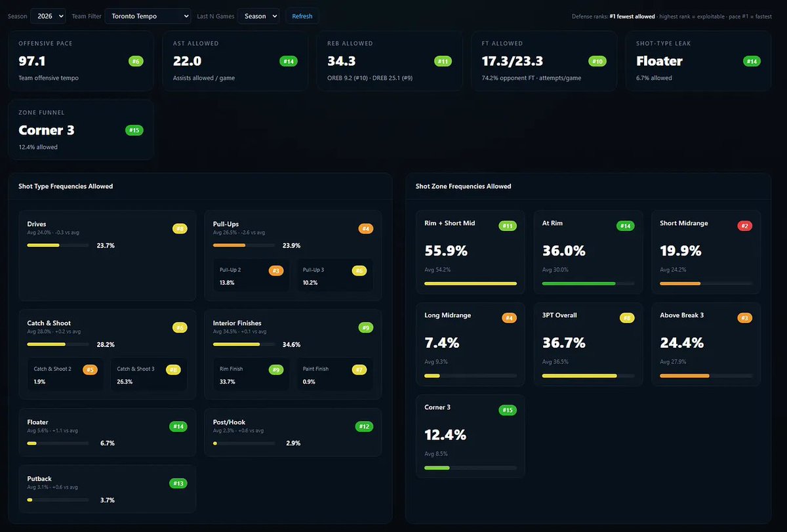
Task: Click the Floater shot-type leak title
Action: [x=659, y=61]
